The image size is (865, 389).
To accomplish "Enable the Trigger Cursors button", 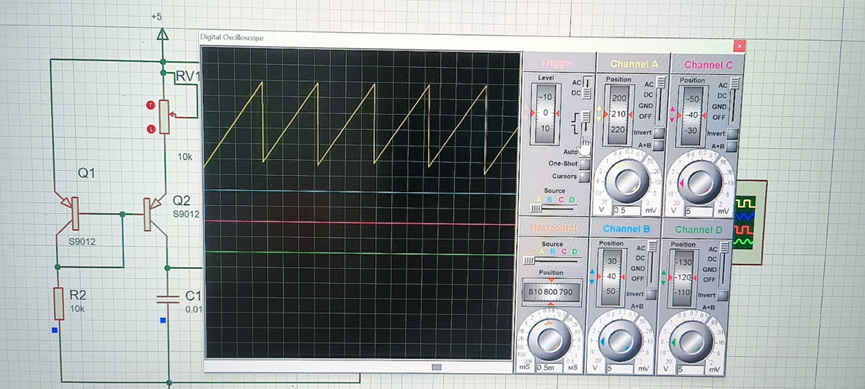I will tap(584, 177).
